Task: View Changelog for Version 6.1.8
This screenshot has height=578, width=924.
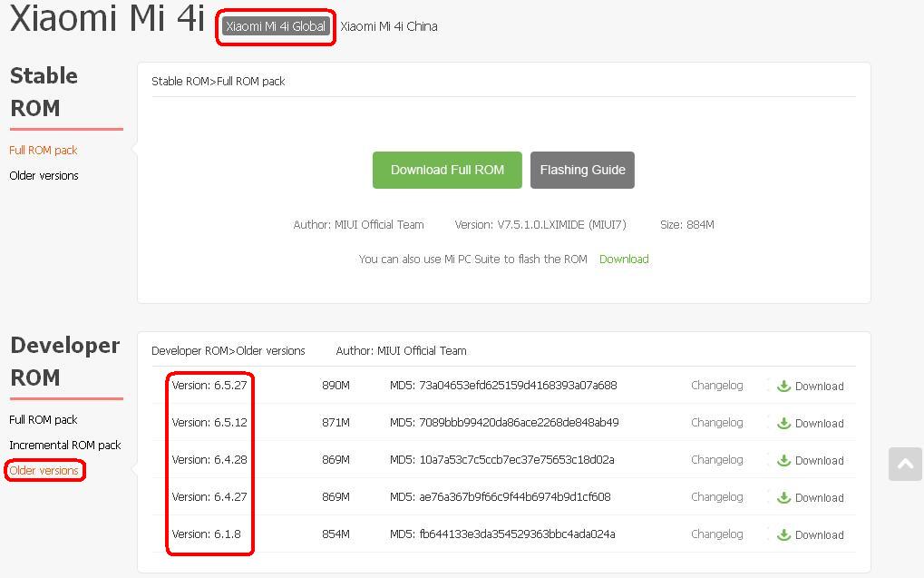Action: (717, 534)
